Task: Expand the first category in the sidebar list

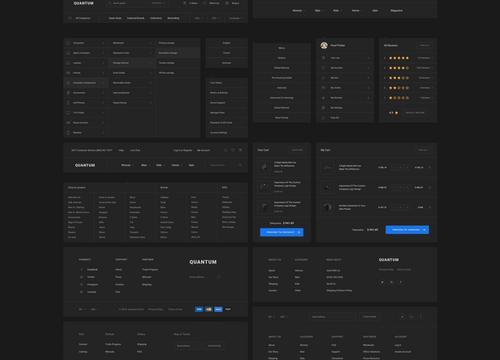Action: (x=86, y=43)
